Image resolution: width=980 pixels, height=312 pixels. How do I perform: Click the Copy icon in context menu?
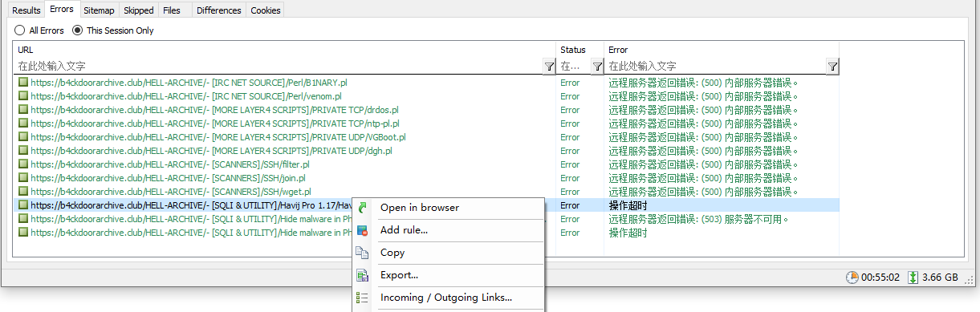(x=363, y=253)
